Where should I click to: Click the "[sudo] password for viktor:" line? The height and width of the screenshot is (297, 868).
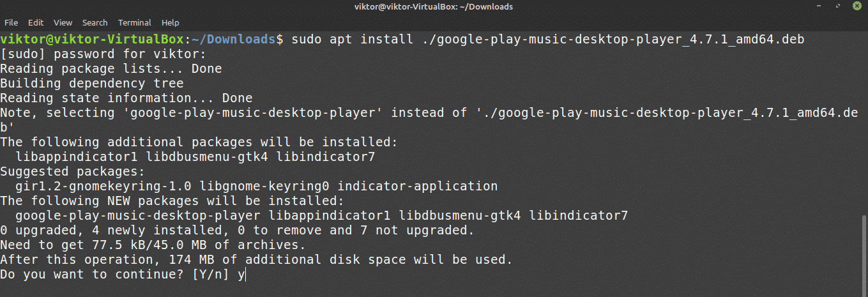pos(103,54)
